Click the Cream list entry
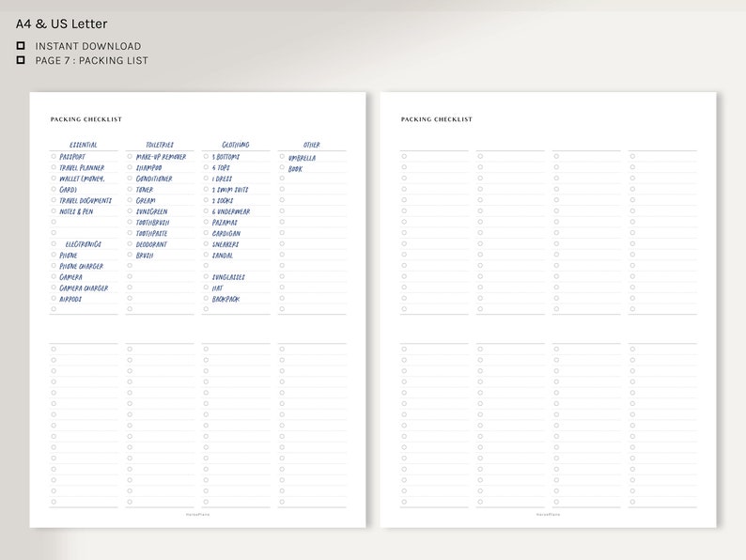Screen dimensions: 746x560 pos(146,200)
